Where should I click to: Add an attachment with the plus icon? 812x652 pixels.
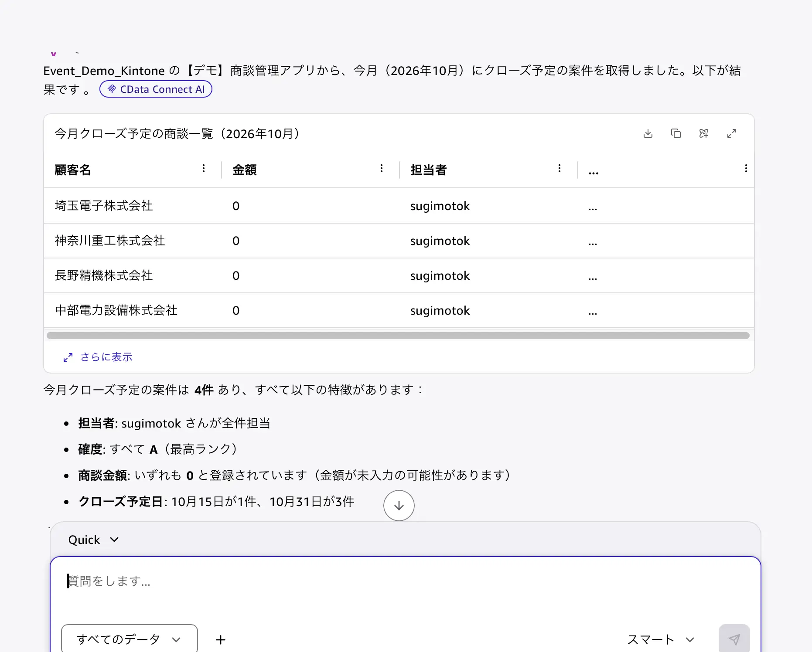pos(221,639)
